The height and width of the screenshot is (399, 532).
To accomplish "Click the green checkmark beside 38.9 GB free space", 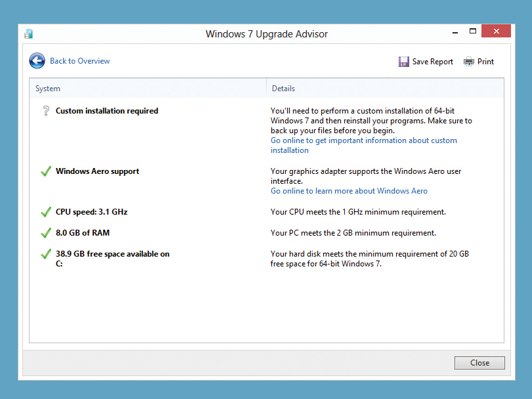I will [x=46, y=254].
